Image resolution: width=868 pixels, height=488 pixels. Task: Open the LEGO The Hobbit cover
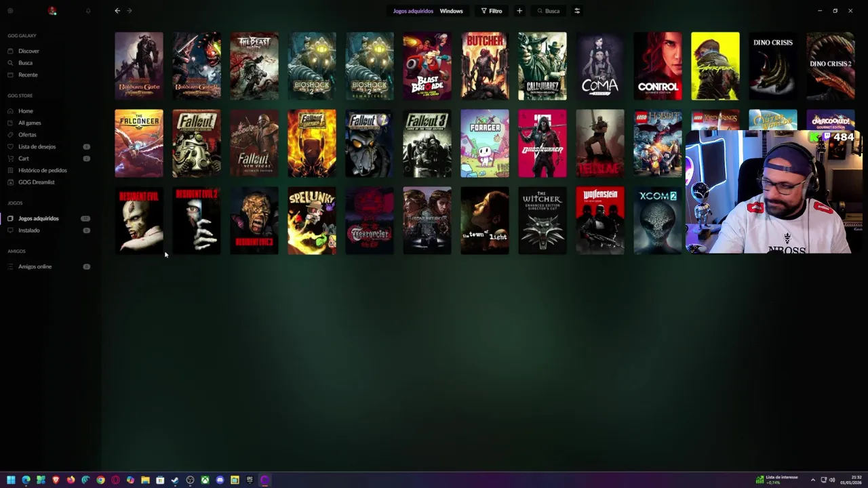[x=658, y=143]
